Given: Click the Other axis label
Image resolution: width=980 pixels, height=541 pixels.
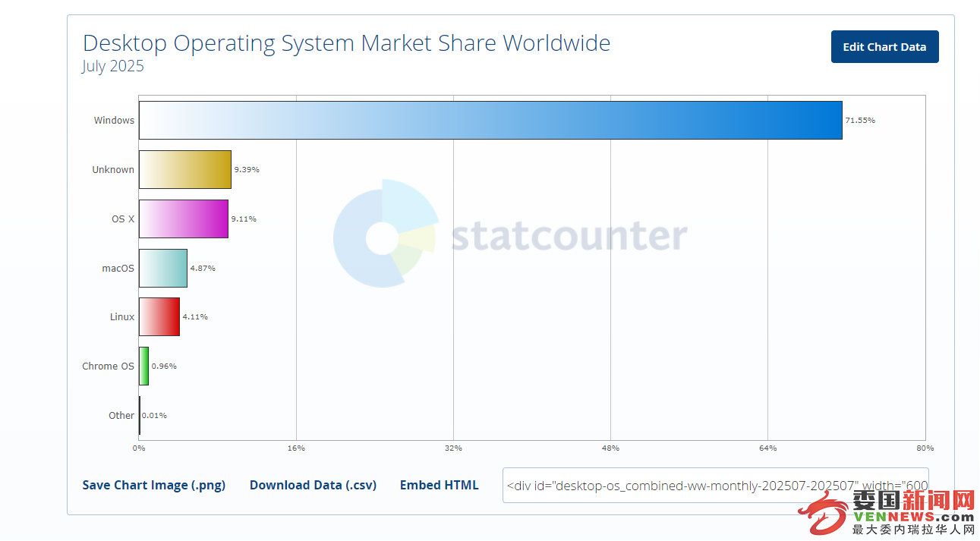Looking at the screenshot, I should tap(121, 415).
